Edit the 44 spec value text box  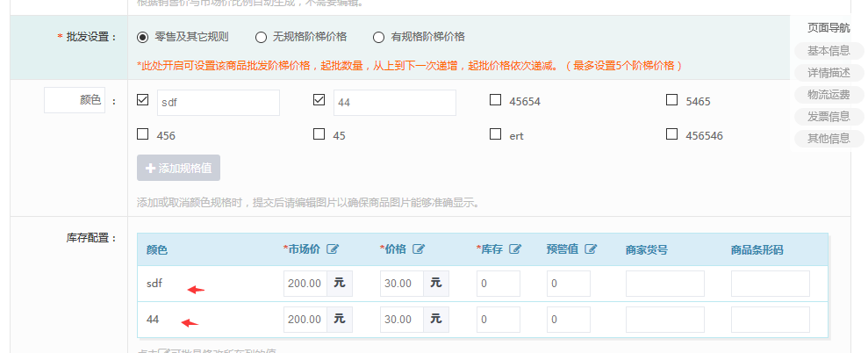pos(395,103)
